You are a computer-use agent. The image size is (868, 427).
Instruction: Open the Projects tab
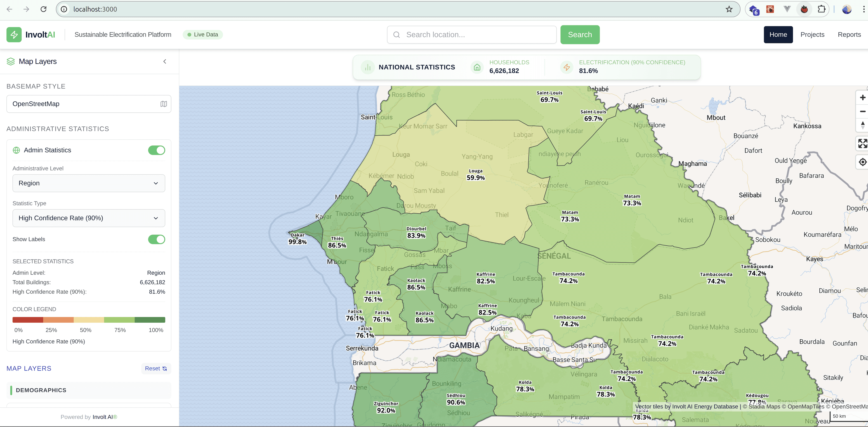[812, 35]
